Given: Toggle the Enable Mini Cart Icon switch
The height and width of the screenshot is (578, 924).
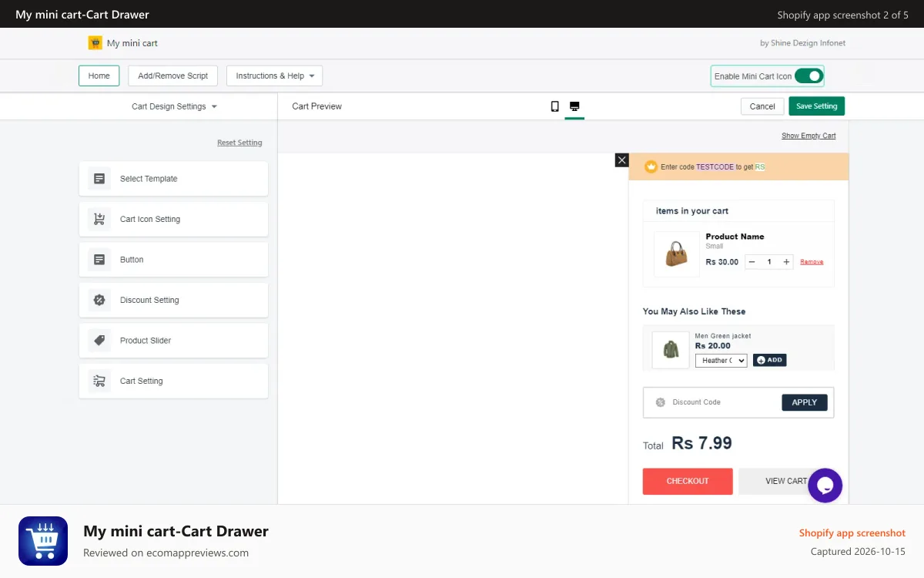Looking at the screenshot, I should 808,76.
